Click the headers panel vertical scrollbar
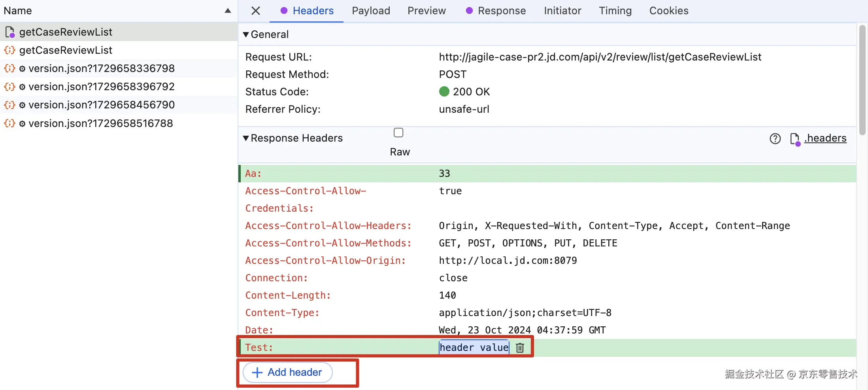This screenshot has width=868, height=390. [x=862, y=79]
